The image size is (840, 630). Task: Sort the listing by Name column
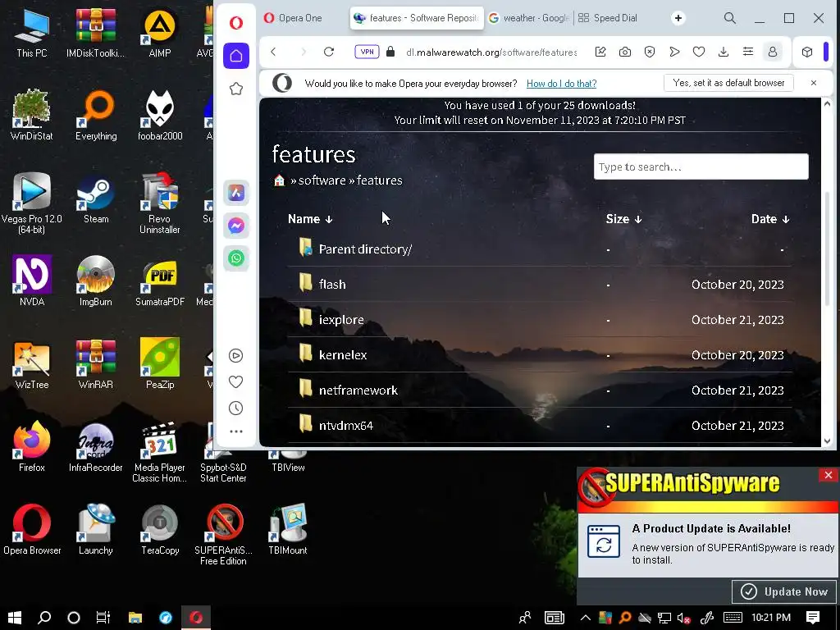tap(310, 219)
